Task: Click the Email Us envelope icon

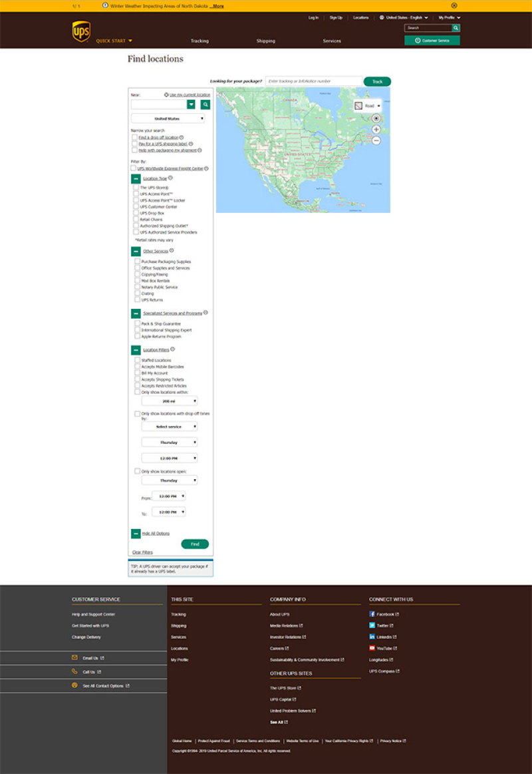Action: (74, 658)
